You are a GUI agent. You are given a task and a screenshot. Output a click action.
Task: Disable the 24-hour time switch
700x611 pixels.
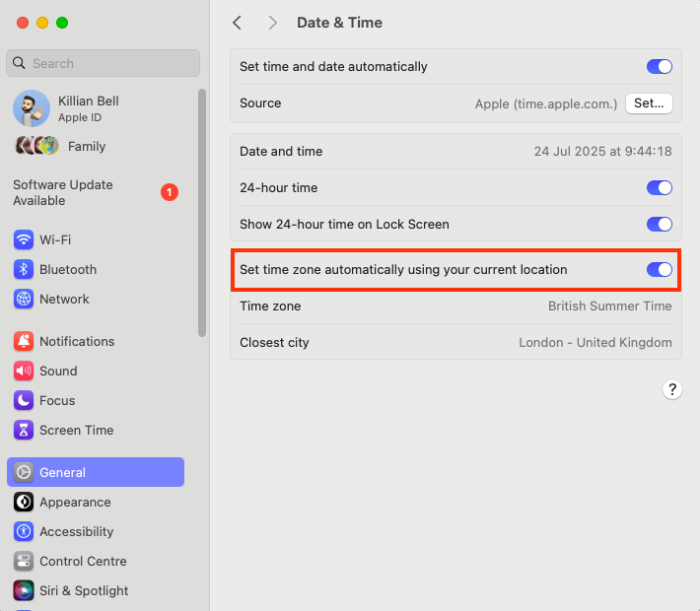pyautogui.click(x=659, y=188)
